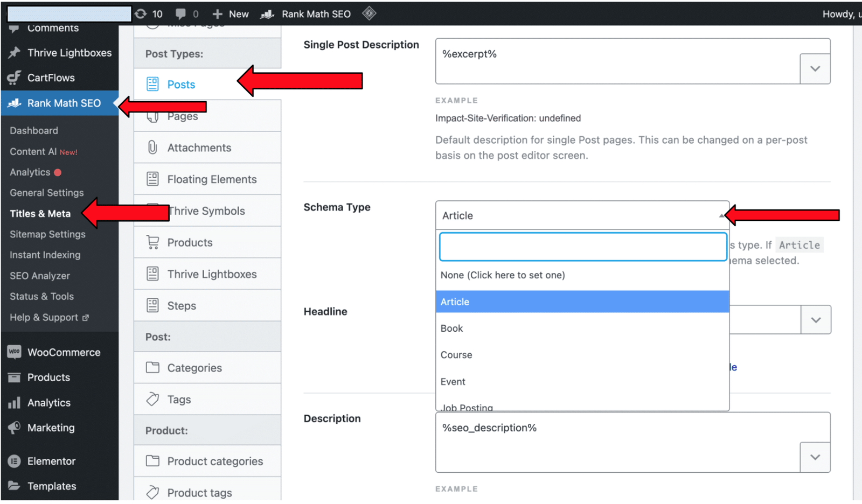Click the Floating Elements tab icon

[152, 179]
